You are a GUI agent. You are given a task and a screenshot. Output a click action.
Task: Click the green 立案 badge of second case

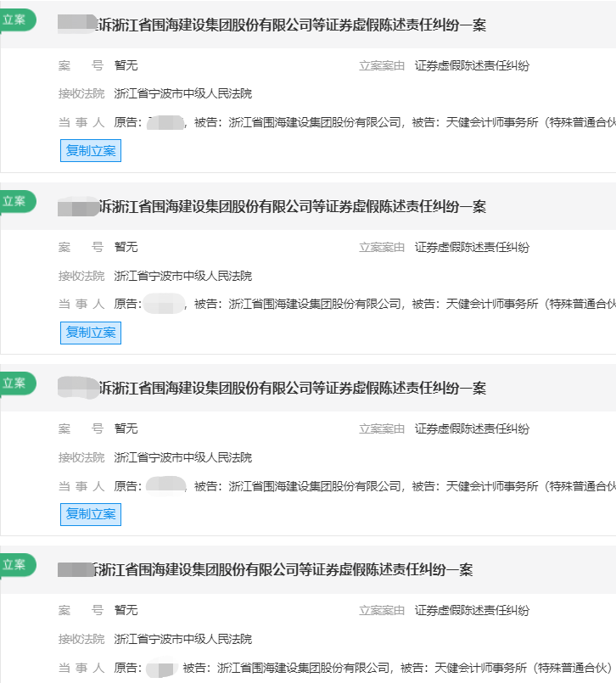[x=18, y=202]
